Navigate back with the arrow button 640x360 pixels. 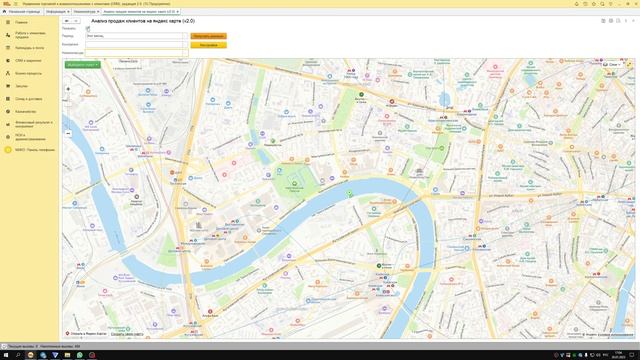tap(67, 21)
